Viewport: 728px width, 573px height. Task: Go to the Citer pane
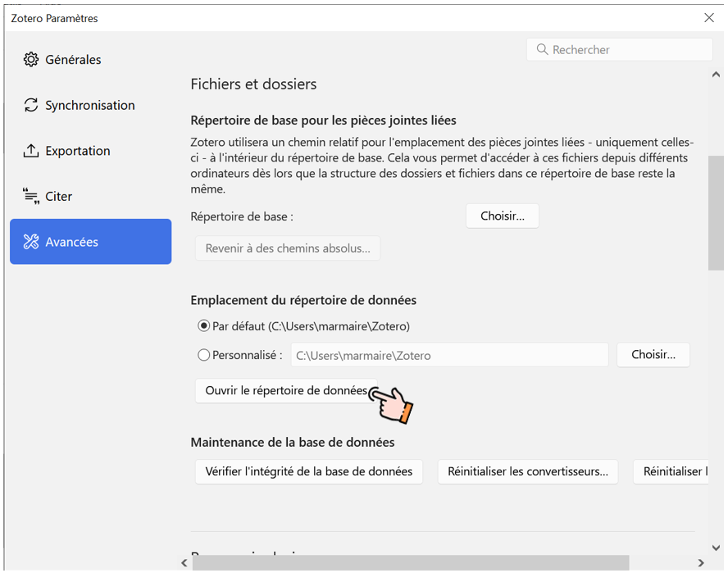90,196
